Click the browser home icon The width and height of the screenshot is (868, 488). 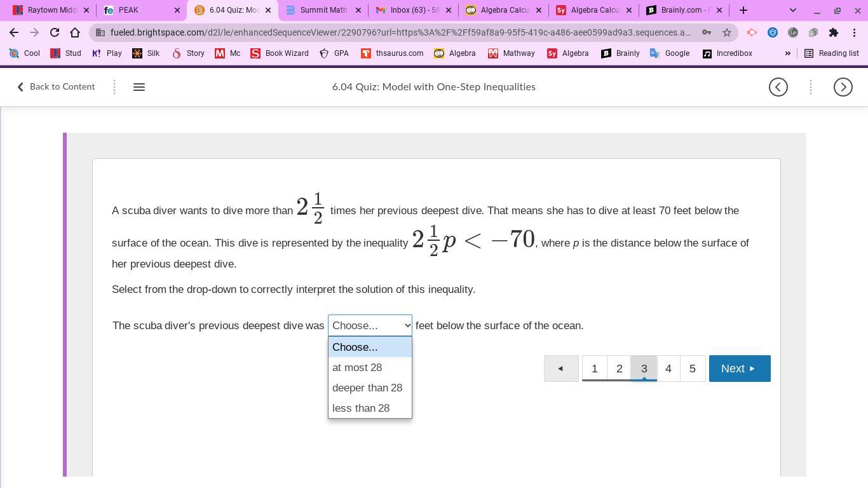[75, 32]
